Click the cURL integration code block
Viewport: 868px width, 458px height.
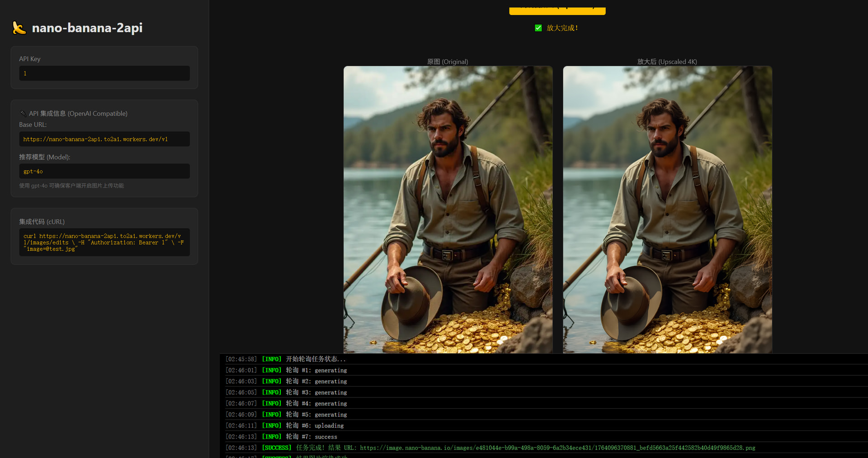(104, 243)
